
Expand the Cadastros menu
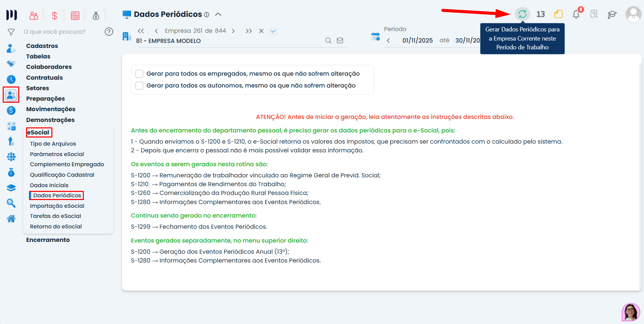pyautogui.click(x=42, y=46)
